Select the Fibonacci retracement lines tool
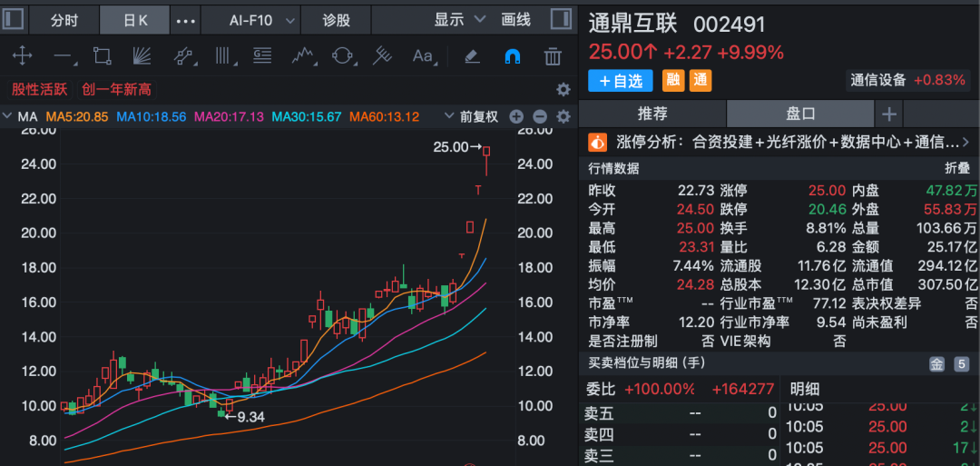The height and width of the screenshot is (466, 980). click(x=262, y=56)
